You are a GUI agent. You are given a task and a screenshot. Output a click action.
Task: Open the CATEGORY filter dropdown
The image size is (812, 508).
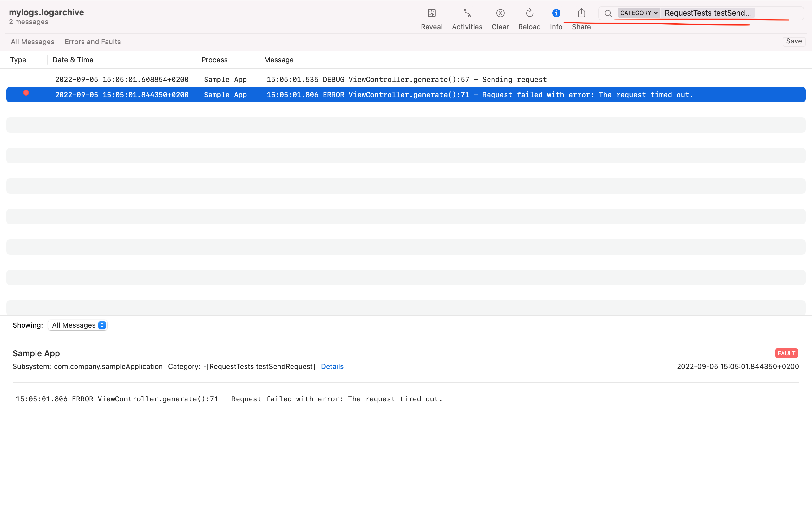pos(638,13)
